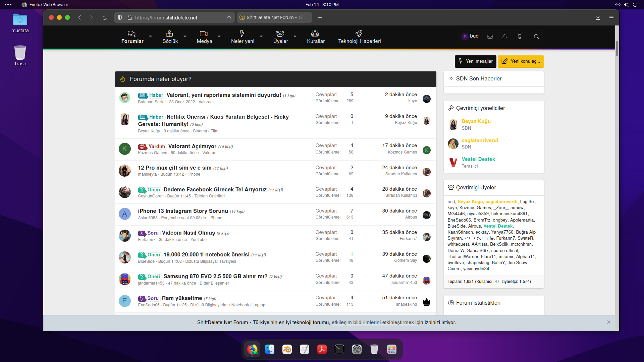The height and width of the screenshot is (362, 644).
Task: Open caglatanriverdi moderator profile
Action: coord(480,140)
